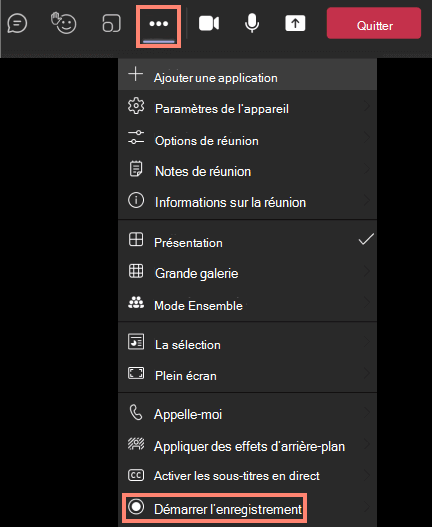Viewport: 432px width, 527px height.
Task: Select Notes de réunion menu entry
Action: (x=247, y=169)
